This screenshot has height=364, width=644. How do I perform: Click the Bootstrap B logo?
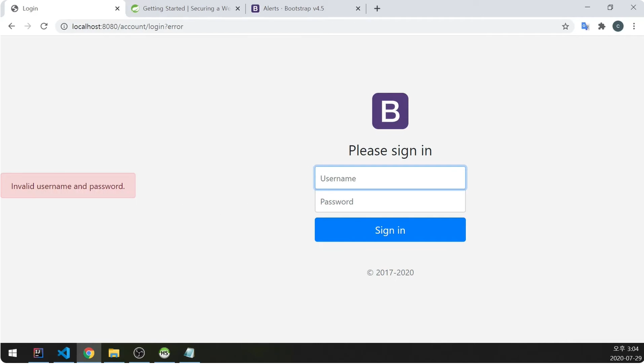[390, 111]
